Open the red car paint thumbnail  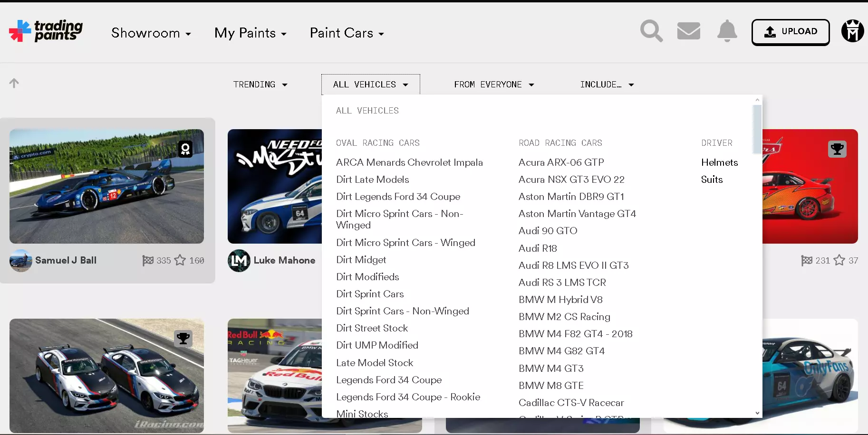click(810, 186)
